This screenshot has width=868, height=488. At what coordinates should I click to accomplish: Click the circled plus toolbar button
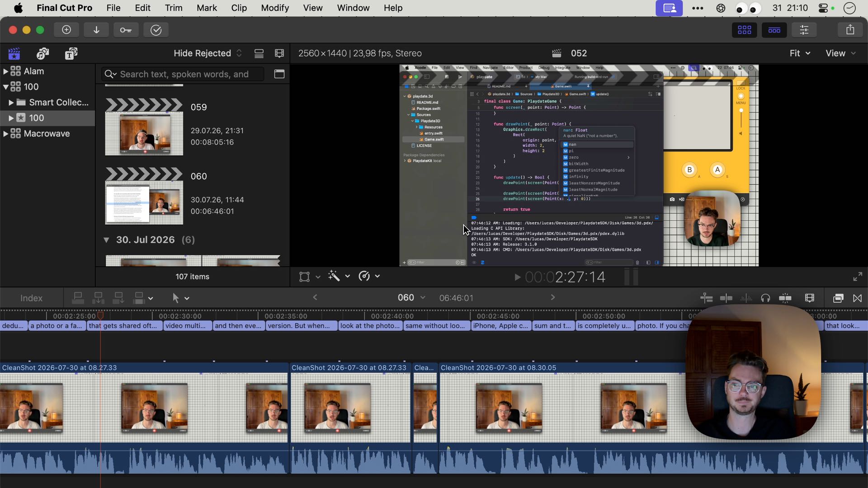click(66, 30)
